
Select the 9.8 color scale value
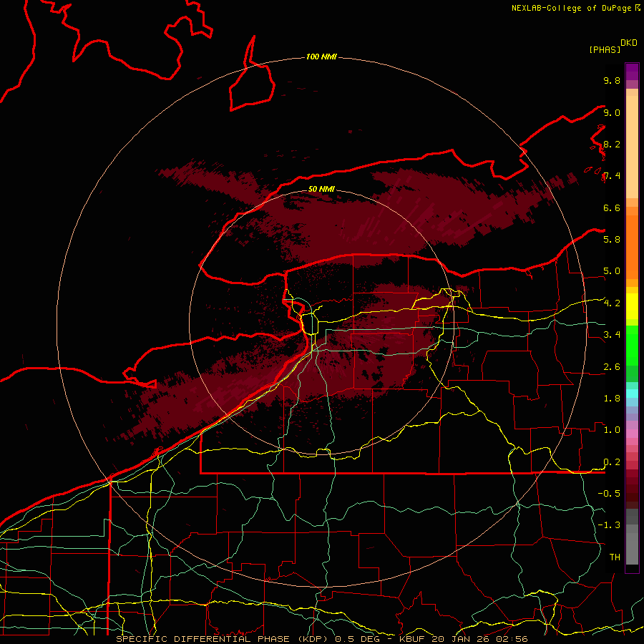pyautogui.click(x=612, y=80)
